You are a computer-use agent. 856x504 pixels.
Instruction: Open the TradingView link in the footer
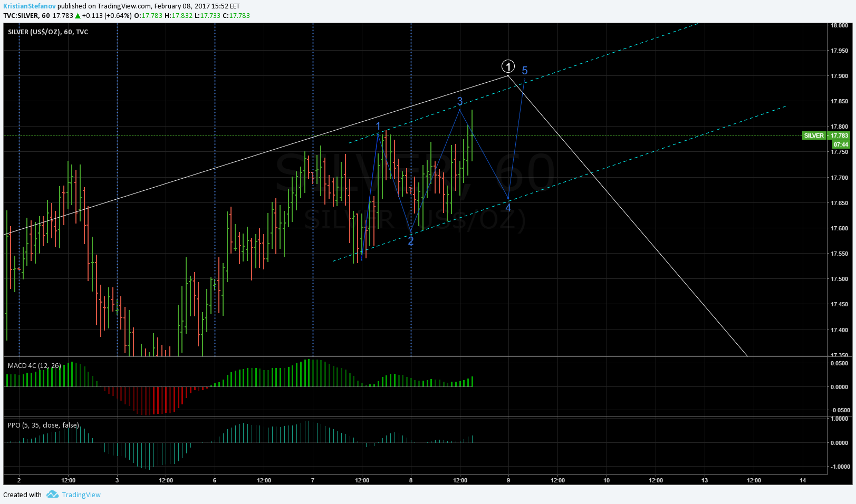pos(81,495)
